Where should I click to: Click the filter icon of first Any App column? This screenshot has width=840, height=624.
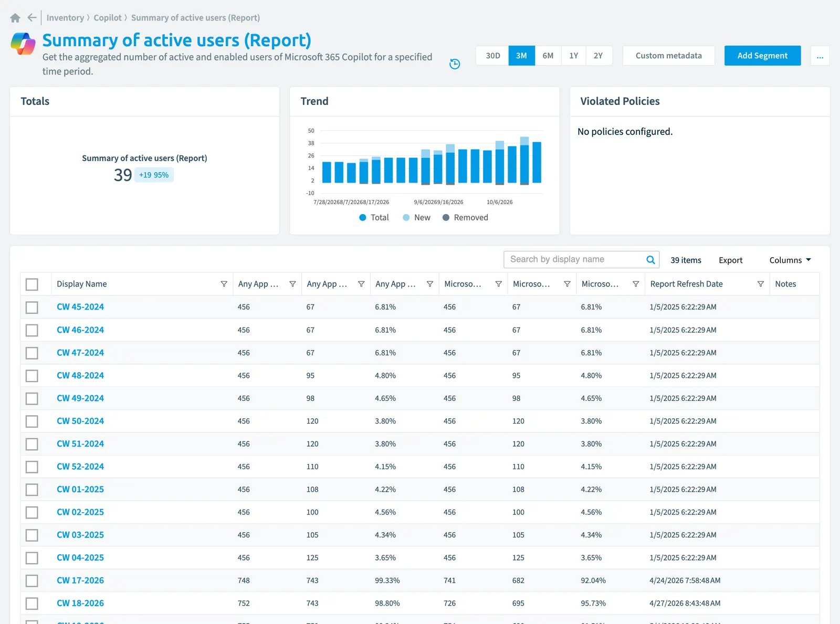tap(292, 284)
